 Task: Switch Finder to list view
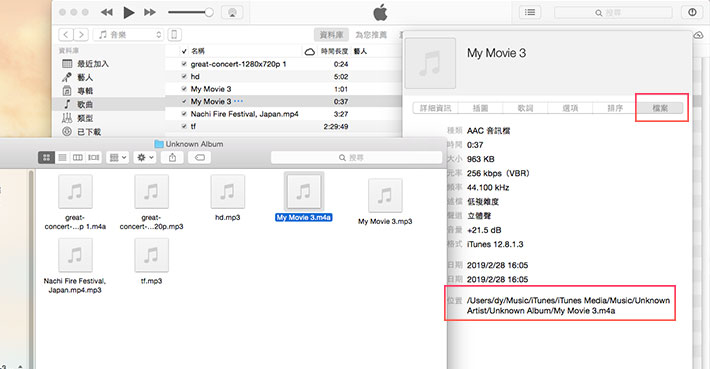(x=62, y=158)
